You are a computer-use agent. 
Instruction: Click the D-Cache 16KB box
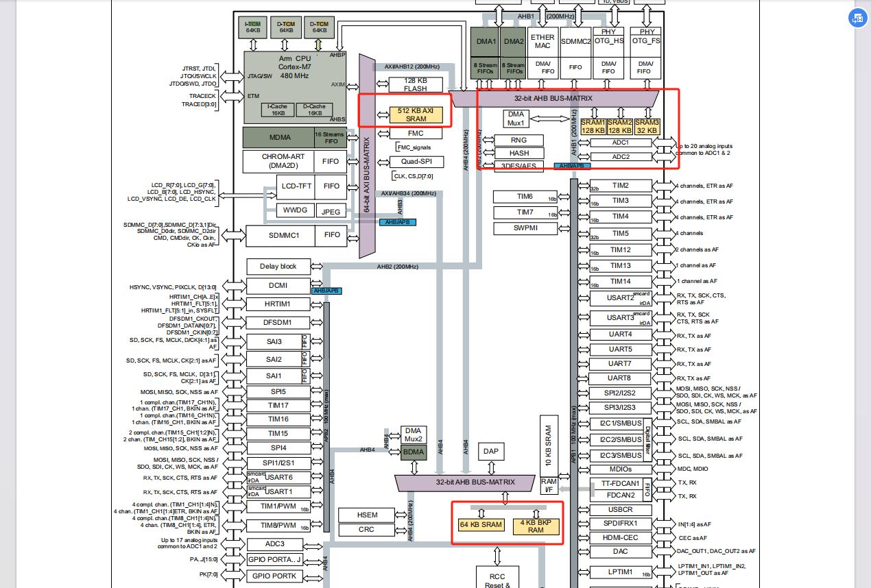(313, 110)
